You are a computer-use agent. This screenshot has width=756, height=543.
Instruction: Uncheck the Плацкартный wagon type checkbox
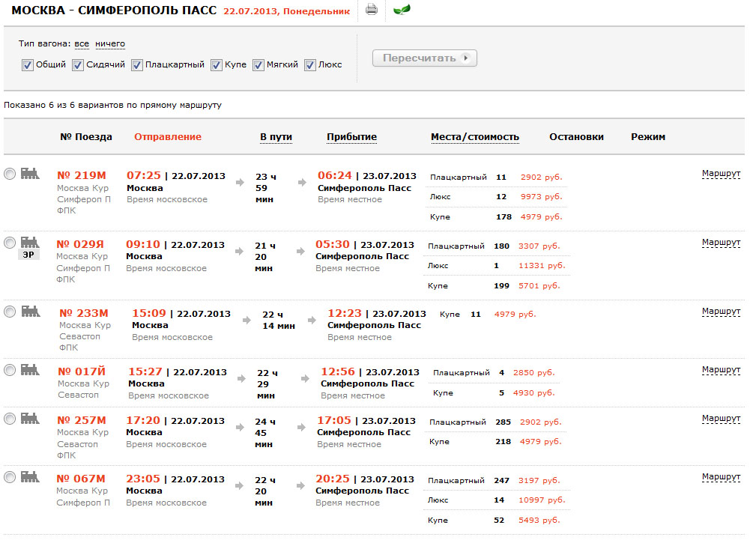coord(137,65)
